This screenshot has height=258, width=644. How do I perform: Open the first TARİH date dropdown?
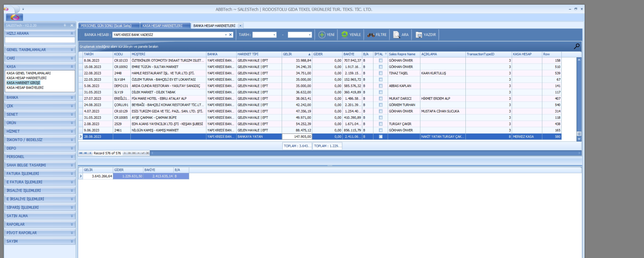click(274, 35)
